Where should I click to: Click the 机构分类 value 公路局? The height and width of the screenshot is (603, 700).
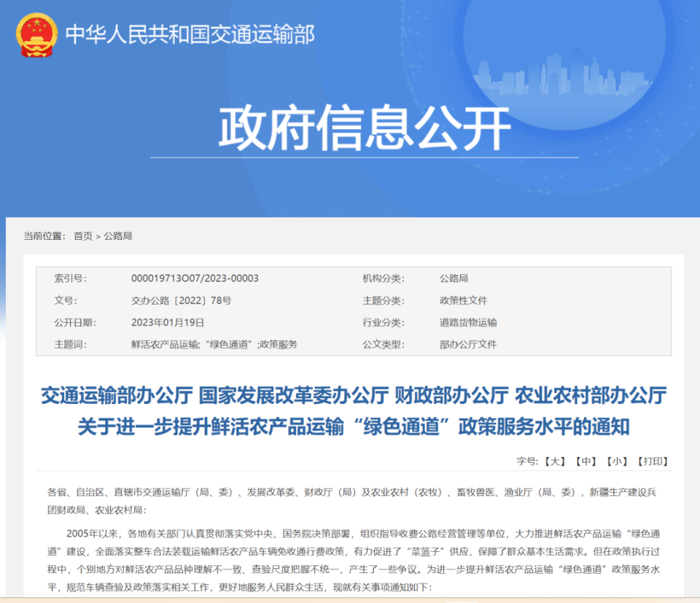pyautogui.click(x=454, y=278)
